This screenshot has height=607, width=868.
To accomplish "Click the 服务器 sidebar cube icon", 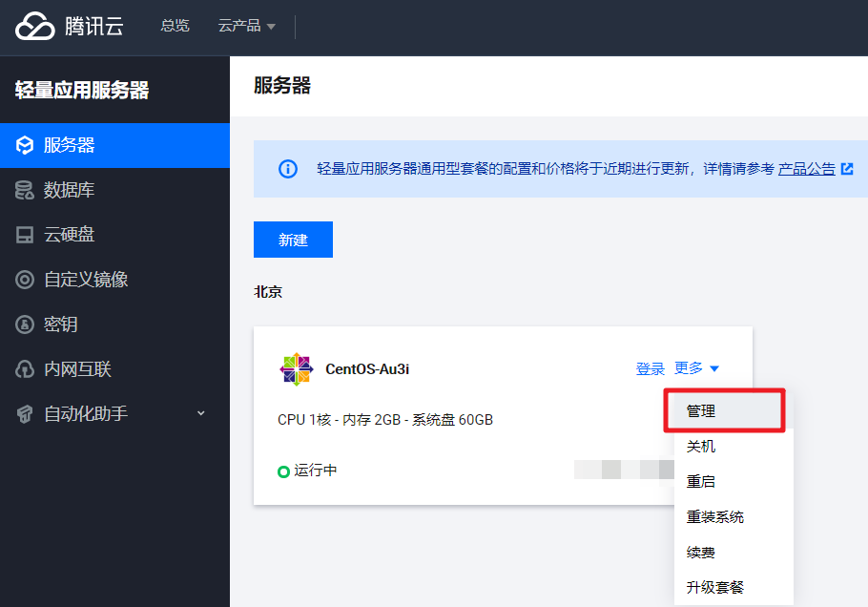I will pyautogui.click(x=25, y=145).
